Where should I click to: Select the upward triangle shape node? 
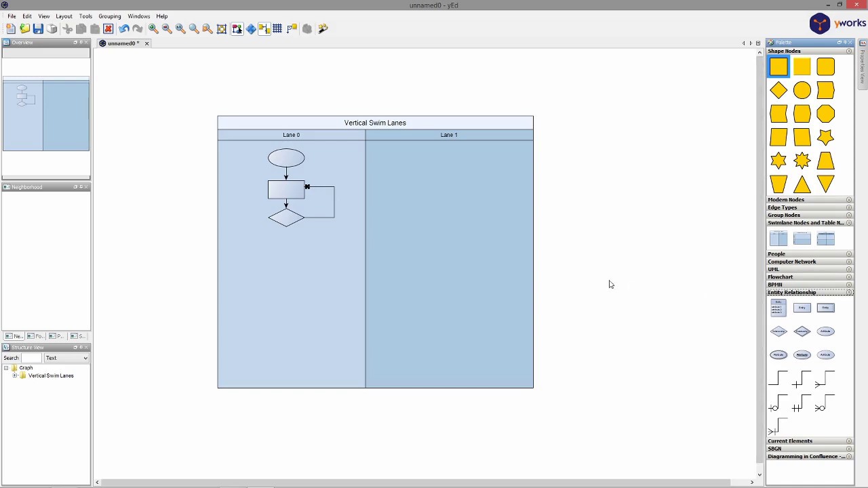pos(802,184)
